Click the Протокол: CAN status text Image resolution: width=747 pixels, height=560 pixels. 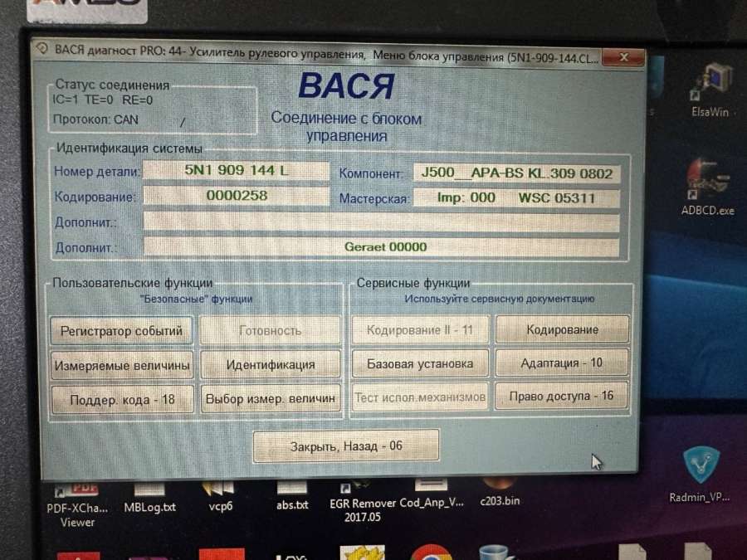[95, 119]
